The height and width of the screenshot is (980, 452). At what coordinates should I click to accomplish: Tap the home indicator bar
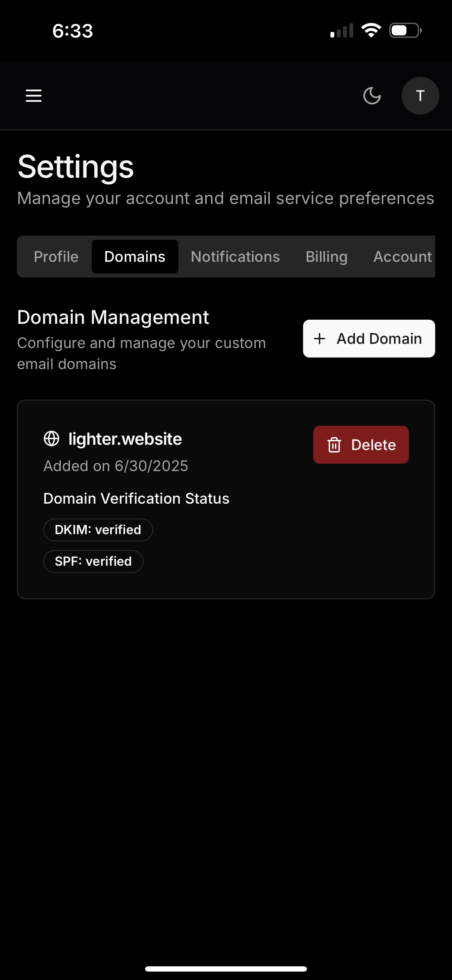[x=226, y=968]
